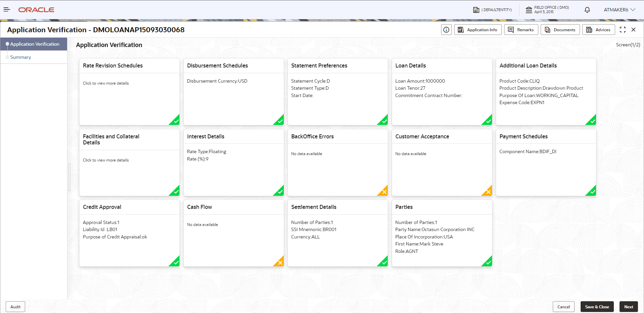This screenshot has height=313, width=644.
Task: Click the Audit button
Action: (15, 307)
